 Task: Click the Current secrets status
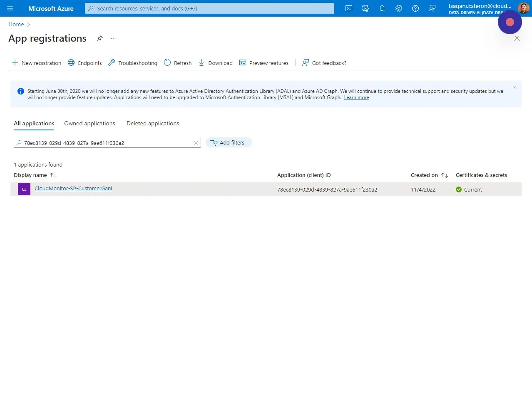tap(473, 189)
